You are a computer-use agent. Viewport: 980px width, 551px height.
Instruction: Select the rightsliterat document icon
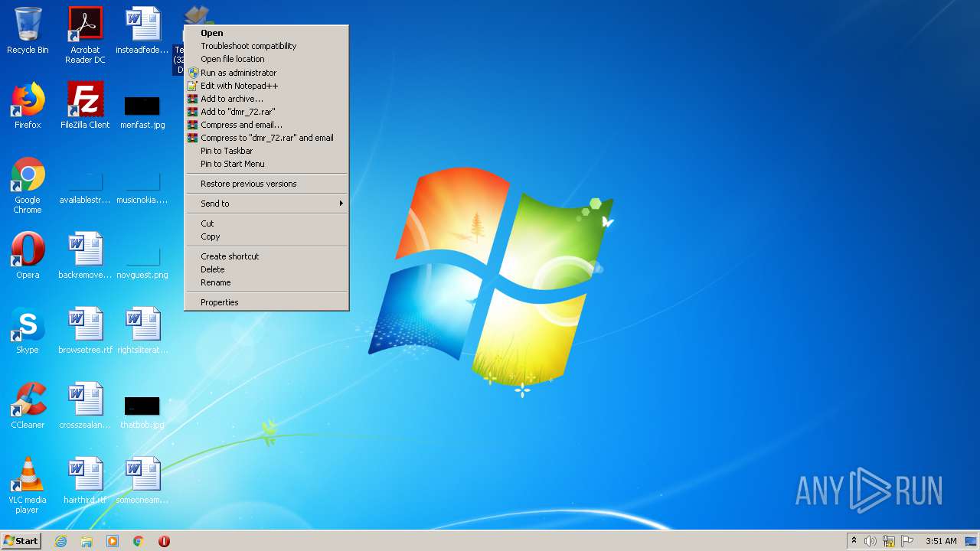(x=142, y=331)
